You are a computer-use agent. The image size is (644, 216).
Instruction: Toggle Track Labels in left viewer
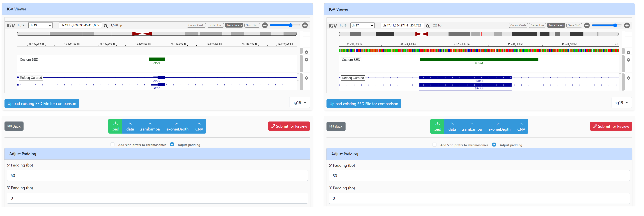pos(234,25)
